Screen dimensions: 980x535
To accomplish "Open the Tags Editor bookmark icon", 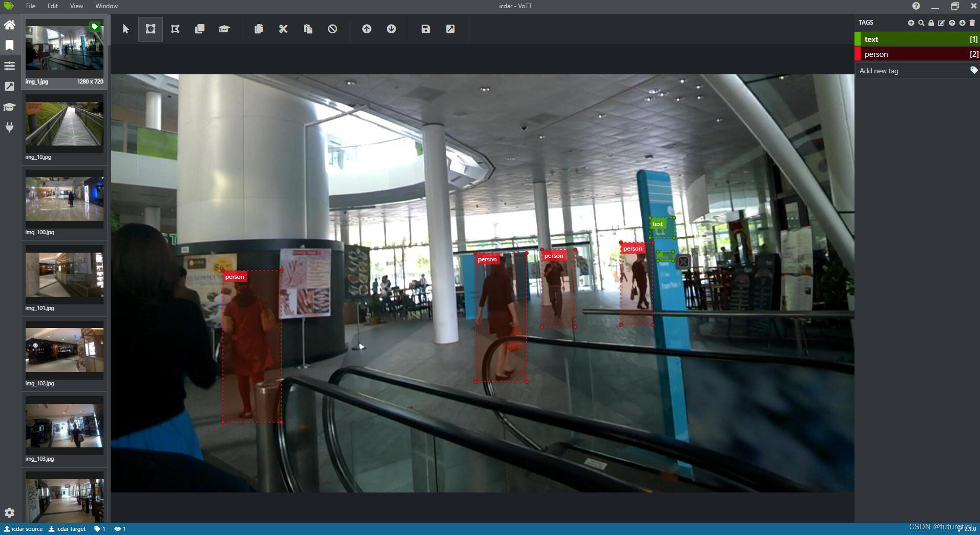I will (9, 45).
